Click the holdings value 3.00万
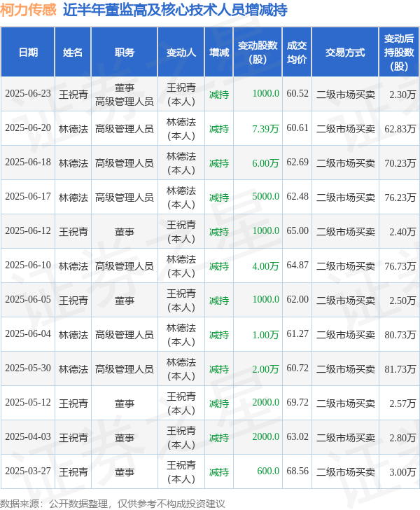Screen dimensions: 420x510 click(x=402, y=472)
